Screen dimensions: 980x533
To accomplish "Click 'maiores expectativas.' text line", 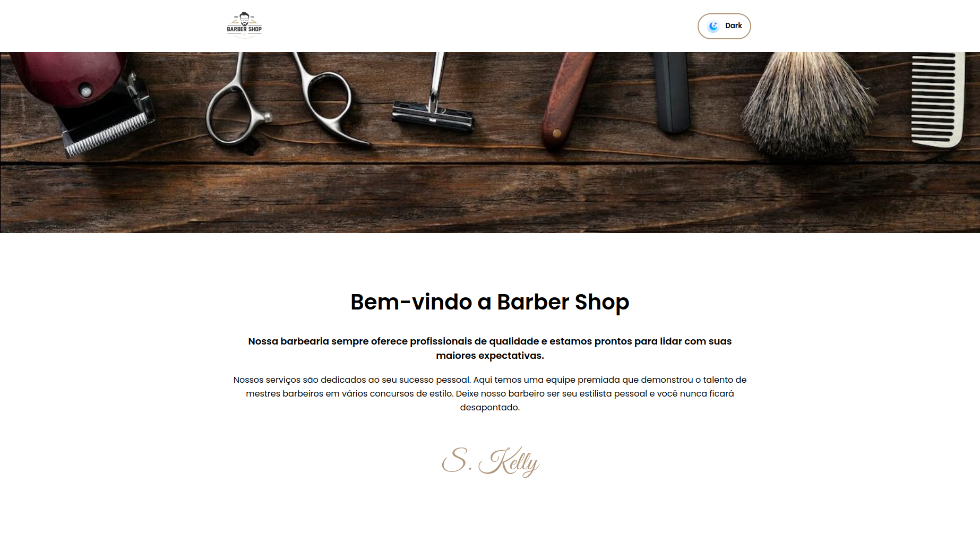I will pyautogui.click(x=490, y=356).
